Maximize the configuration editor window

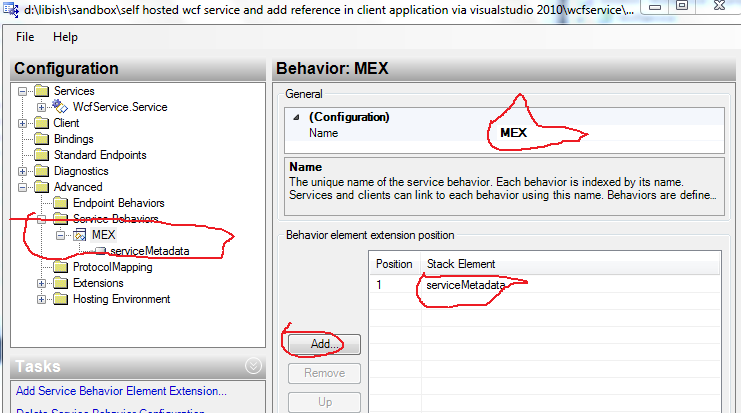pyautogui.click(x=682, y=6)
